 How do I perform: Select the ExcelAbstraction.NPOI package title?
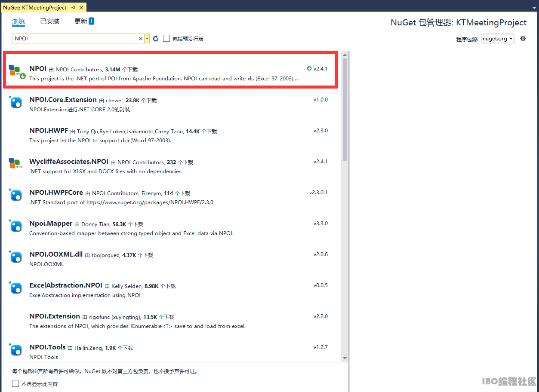[66, 285]
